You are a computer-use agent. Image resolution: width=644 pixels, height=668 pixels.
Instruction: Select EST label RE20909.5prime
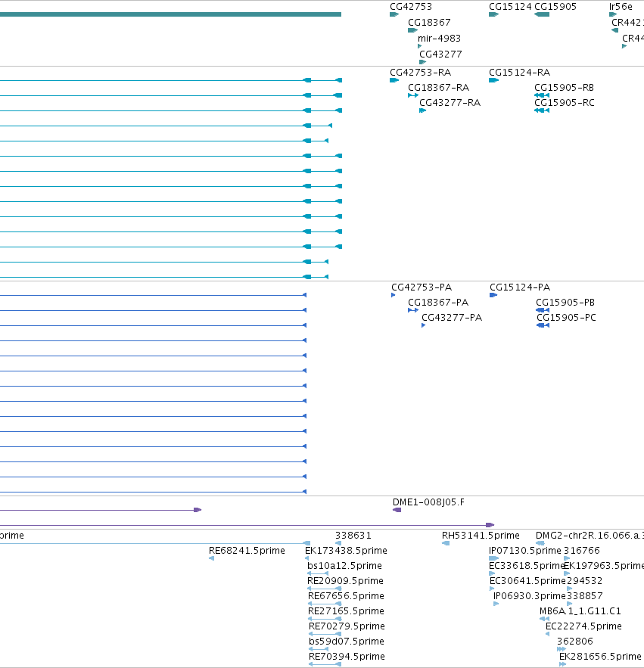345,581
